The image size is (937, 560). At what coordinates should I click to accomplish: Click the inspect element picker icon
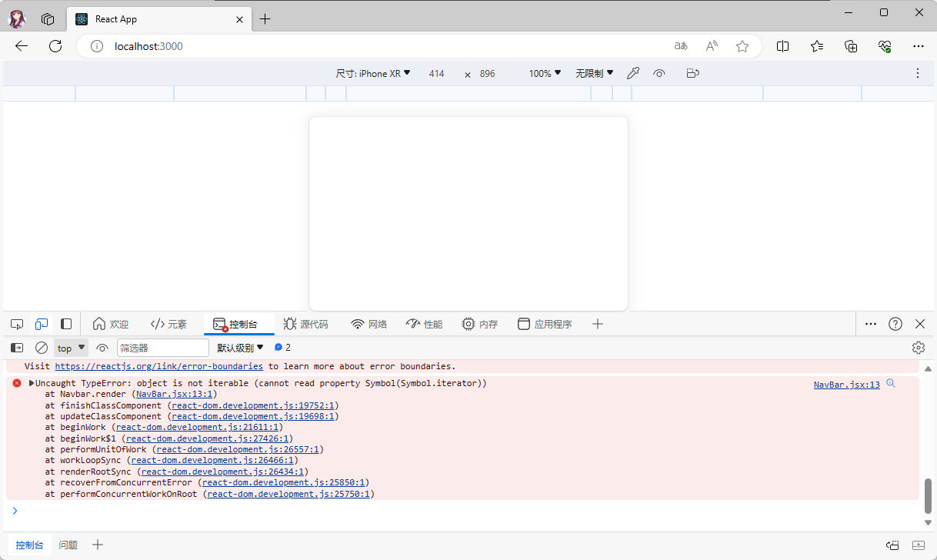click(17, 324)
